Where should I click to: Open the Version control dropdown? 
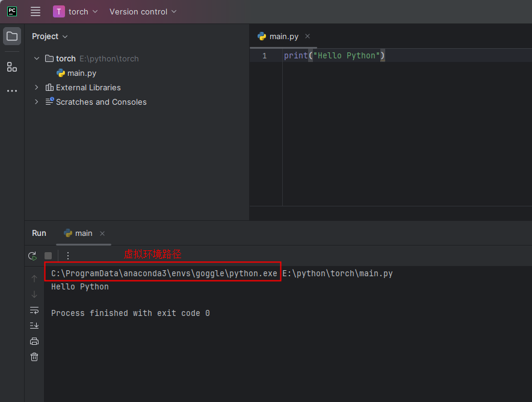tap(143, 11)
